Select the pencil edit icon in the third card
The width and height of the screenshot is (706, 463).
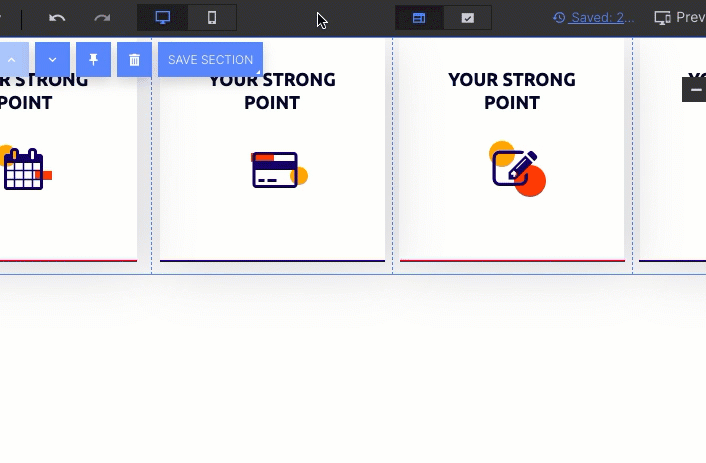click(x=516, y=168)
